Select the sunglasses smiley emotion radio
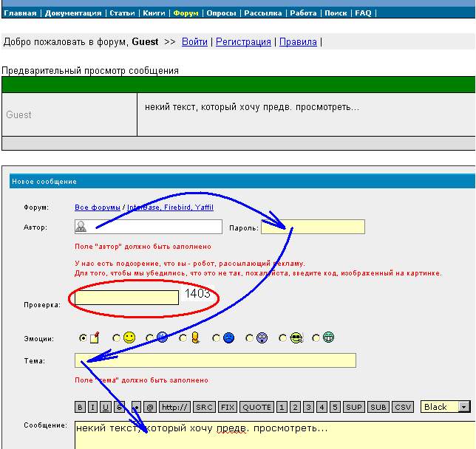 point(282,338)
